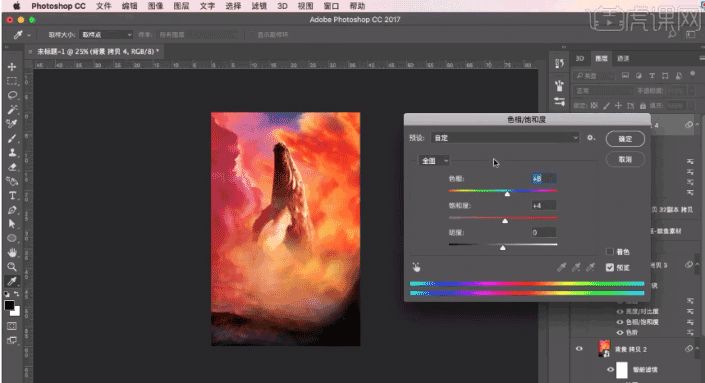Select the Brush tool in toolbar
705x383 pixels.
tap(12, 138)
